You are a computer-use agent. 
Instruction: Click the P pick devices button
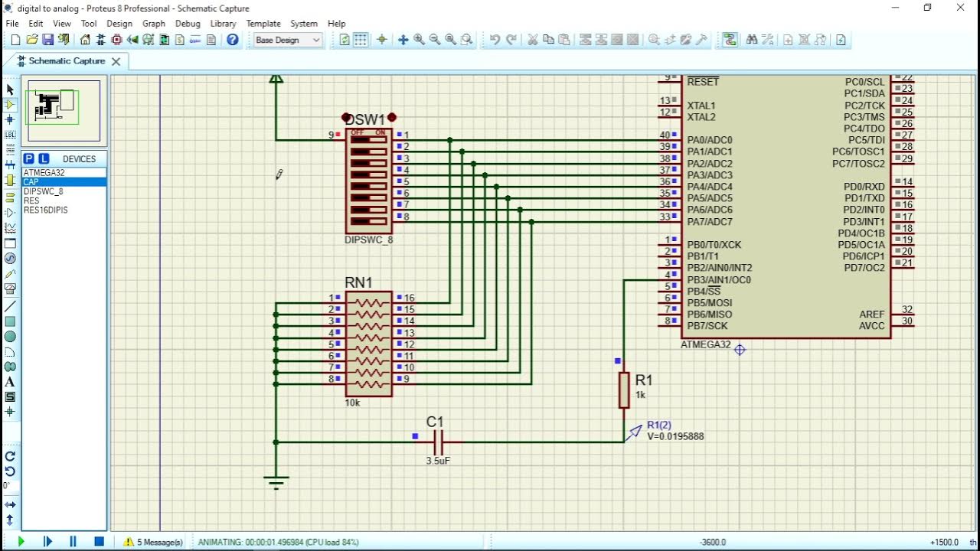[x=29, y=158]
